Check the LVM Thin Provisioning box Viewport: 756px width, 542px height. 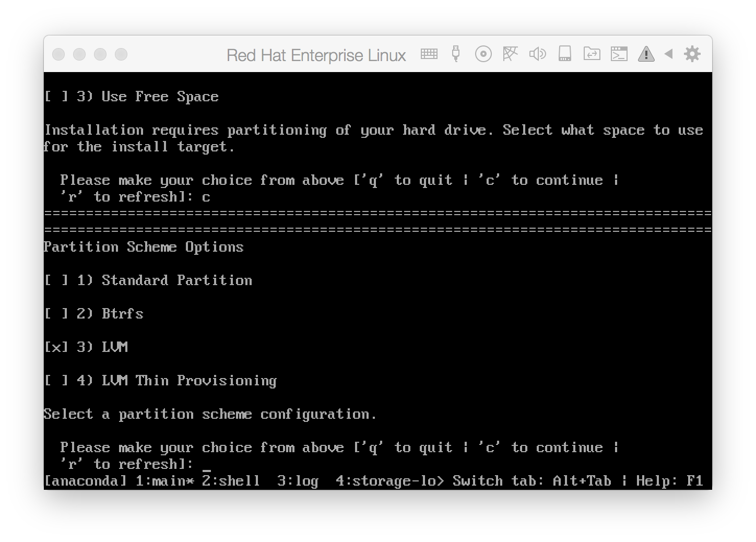(x=56, y=381)
